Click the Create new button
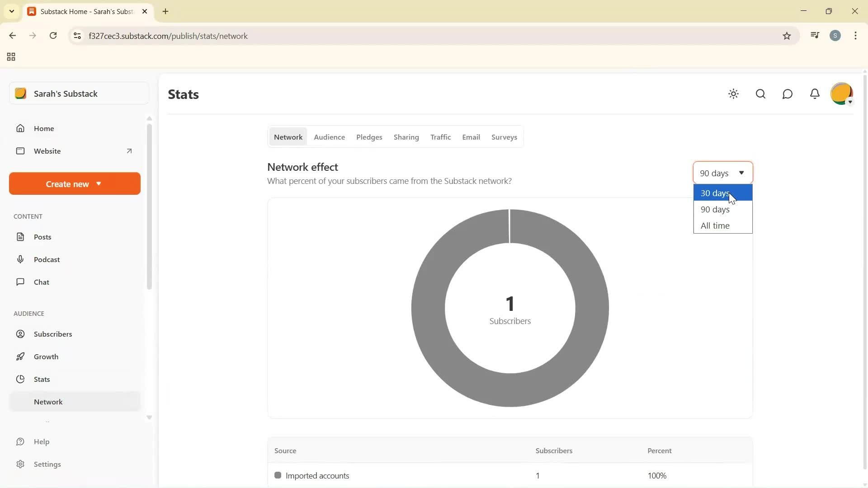 pyautogui.click(x=74, y=183)
